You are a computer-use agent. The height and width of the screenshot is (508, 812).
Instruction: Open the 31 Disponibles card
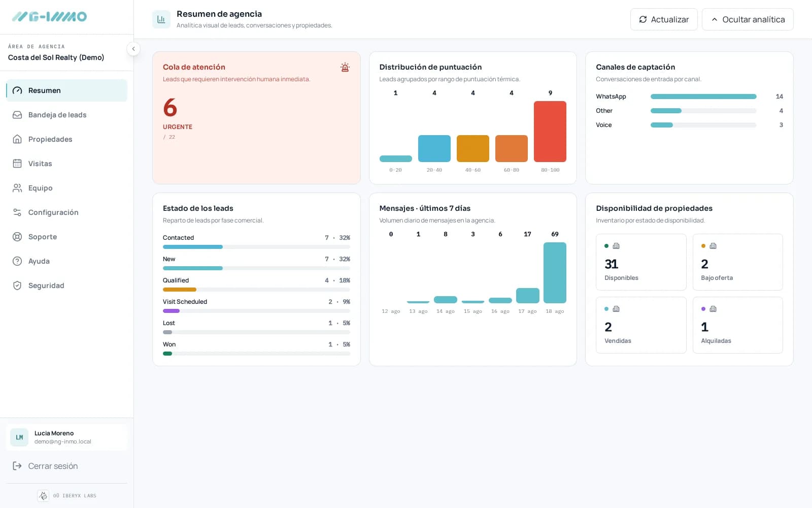click(641, 262)
